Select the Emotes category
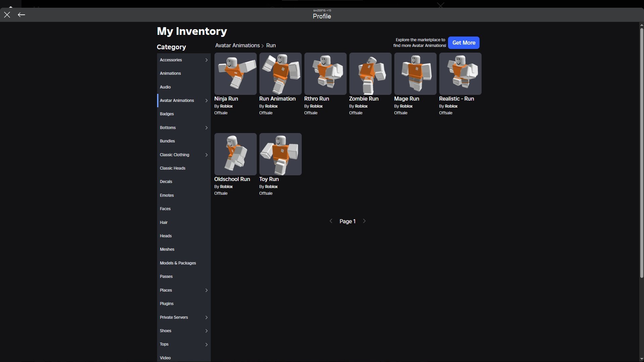Viewport: 644px width, 362px height. 184,195
